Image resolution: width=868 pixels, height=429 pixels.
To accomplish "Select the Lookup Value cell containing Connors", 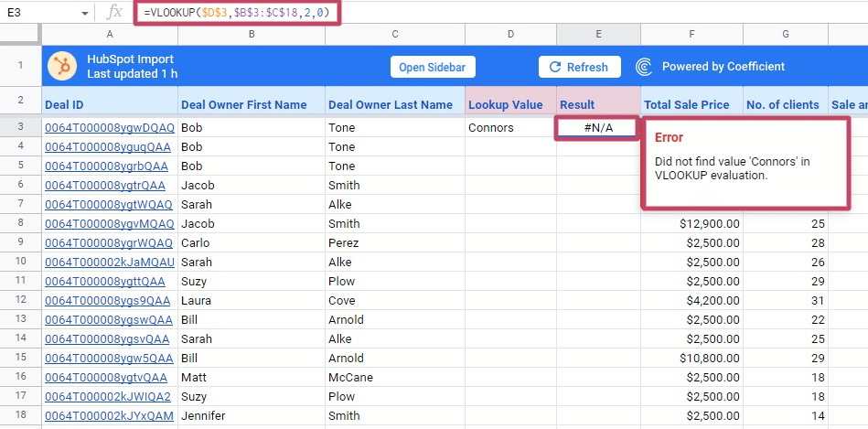I will coord(510,128).
